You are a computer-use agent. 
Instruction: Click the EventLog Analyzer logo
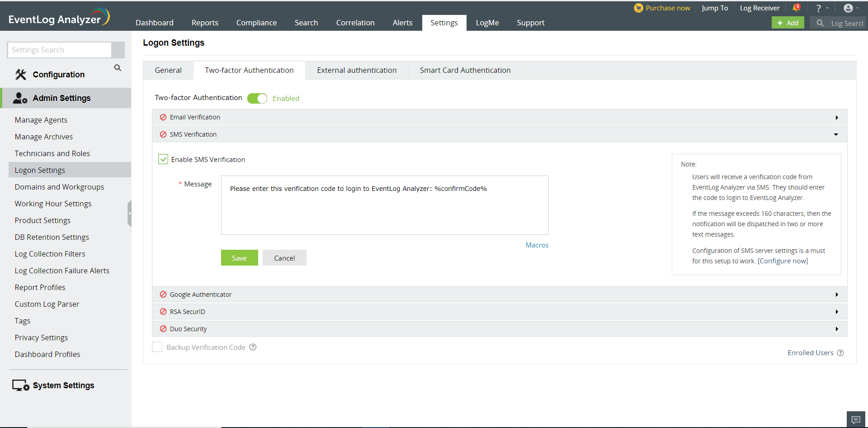pos(59,17)
